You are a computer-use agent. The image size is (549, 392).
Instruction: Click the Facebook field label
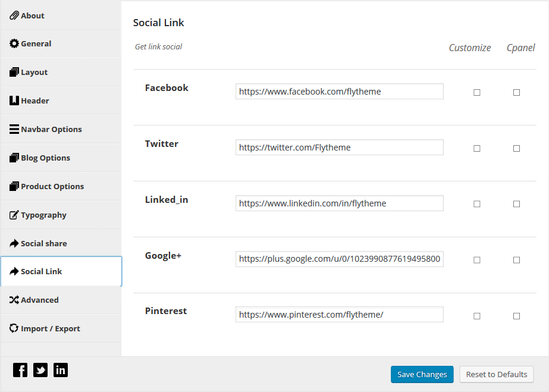pyautogui.click(x=167, y=88)
